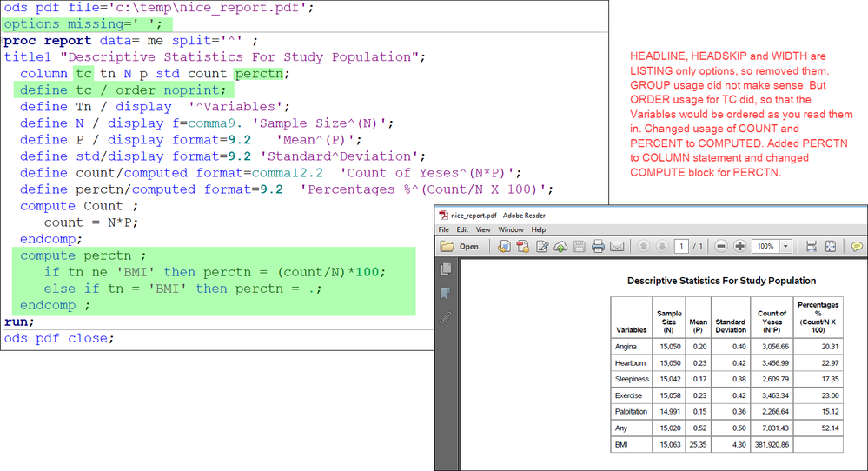Click the Fit width scrolling icon

pos(812,246)
